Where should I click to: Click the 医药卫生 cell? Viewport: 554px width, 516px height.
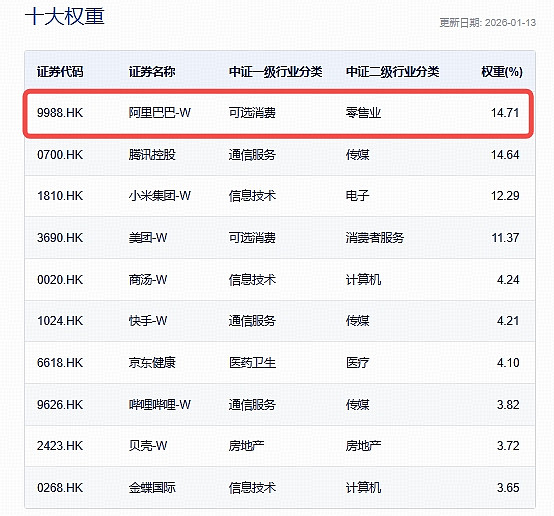coord(252,363)
